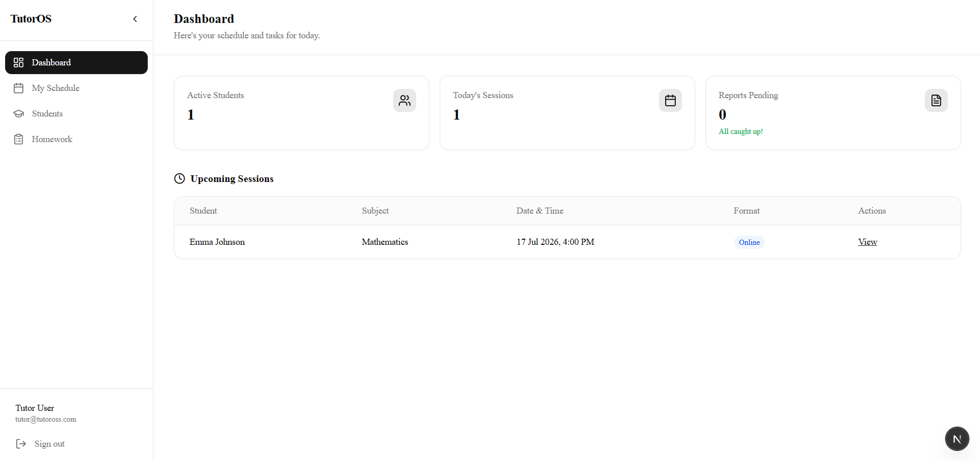Click the calendar icon in the Today's Sessions card
Screen dimensions: 980x461
coord(670,101)
